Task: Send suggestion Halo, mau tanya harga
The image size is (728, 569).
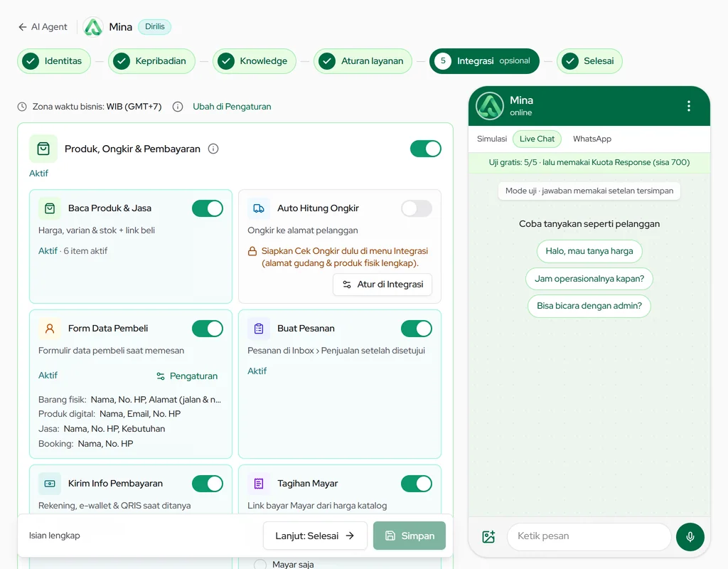Action: coord(589,251)
